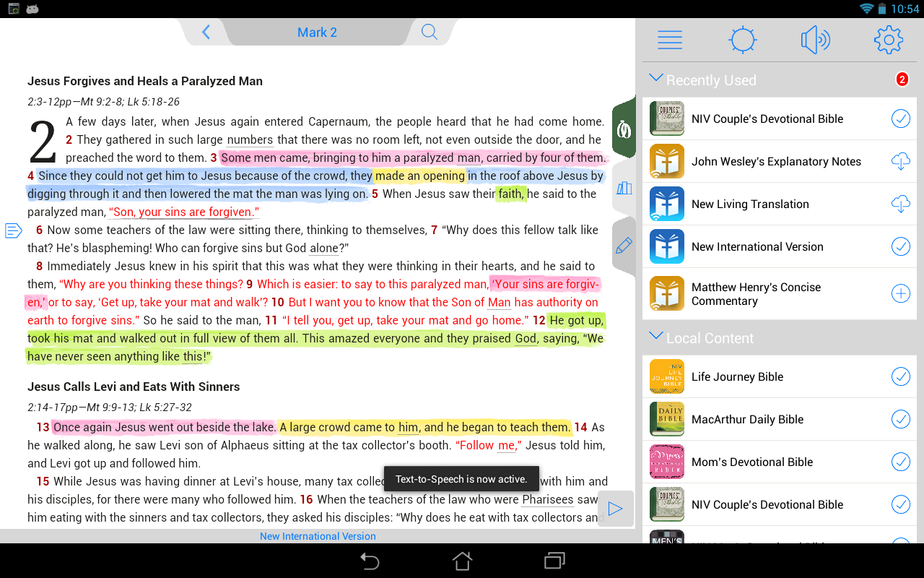Open the hamburger menu in the library panel
The height and width of the screenshot is (578, 924).
(670, 40)
